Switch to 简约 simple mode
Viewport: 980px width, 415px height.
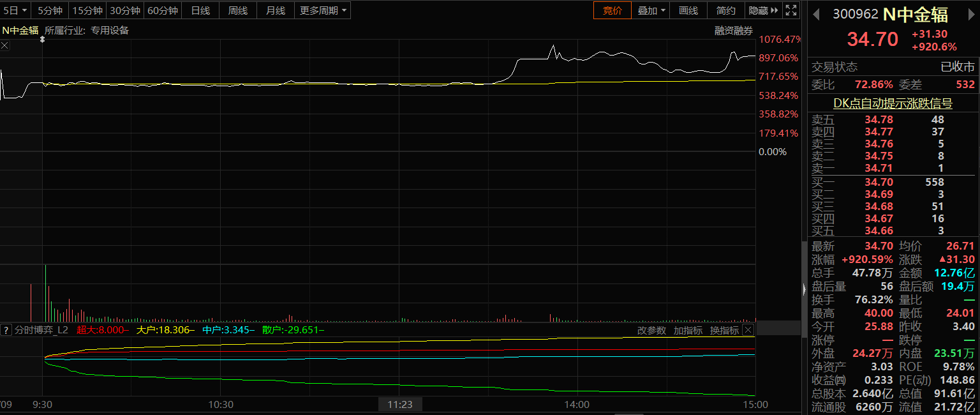point(726,10)
